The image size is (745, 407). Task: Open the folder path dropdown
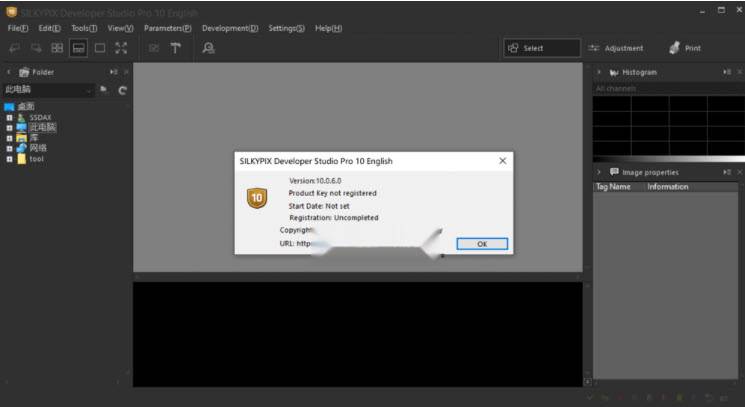89,90
